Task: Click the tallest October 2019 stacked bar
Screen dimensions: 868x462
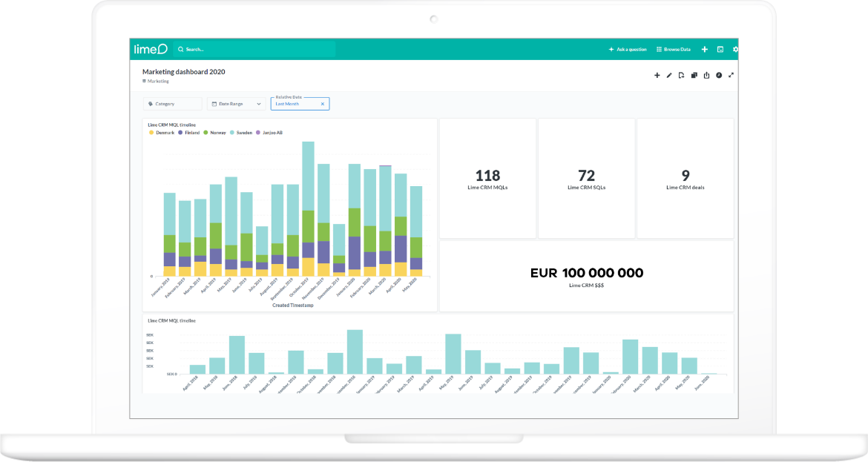Action: (x=309, y=208)
